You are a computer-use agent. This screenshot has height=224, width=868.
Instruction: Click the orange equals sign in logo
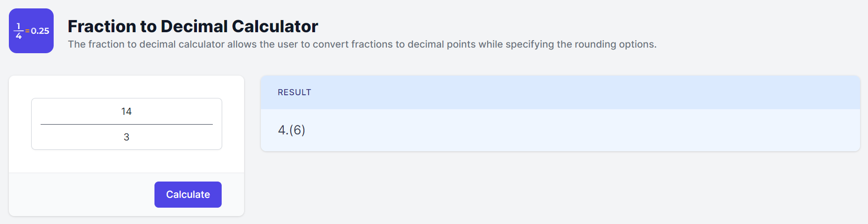[28, 31]
